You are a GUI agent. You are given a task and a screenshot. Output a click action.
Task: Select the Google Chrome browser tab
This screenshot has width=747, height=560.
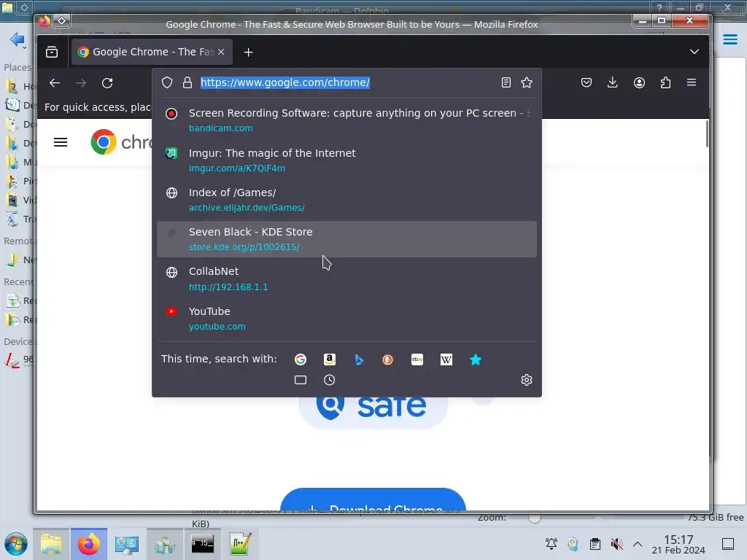tap(152, 52)
